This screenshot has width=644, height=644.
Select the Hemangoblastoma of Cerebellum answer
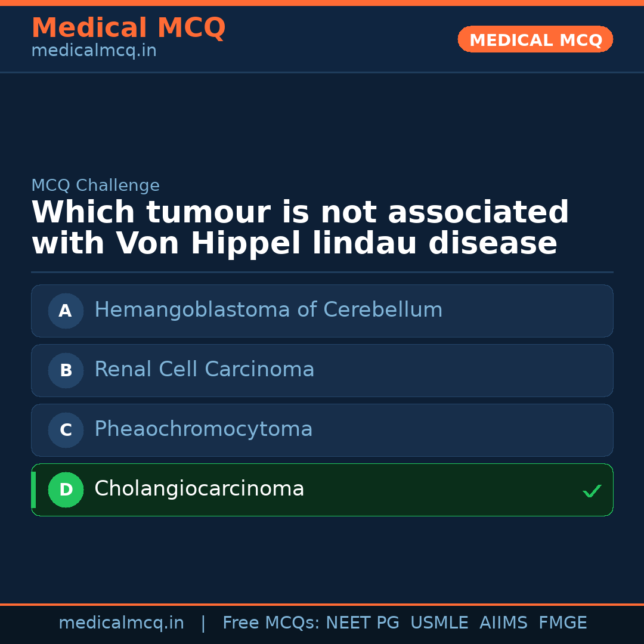[268, 310]
